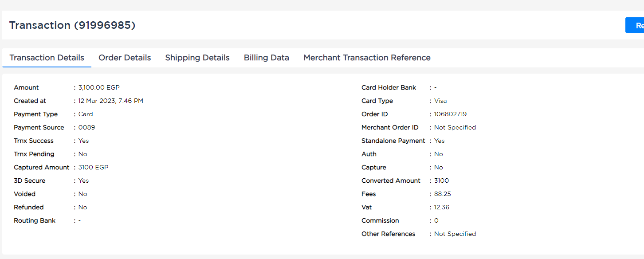644x259 pixels.
Task: Click the Created at date value
Action: coord(111,101)
